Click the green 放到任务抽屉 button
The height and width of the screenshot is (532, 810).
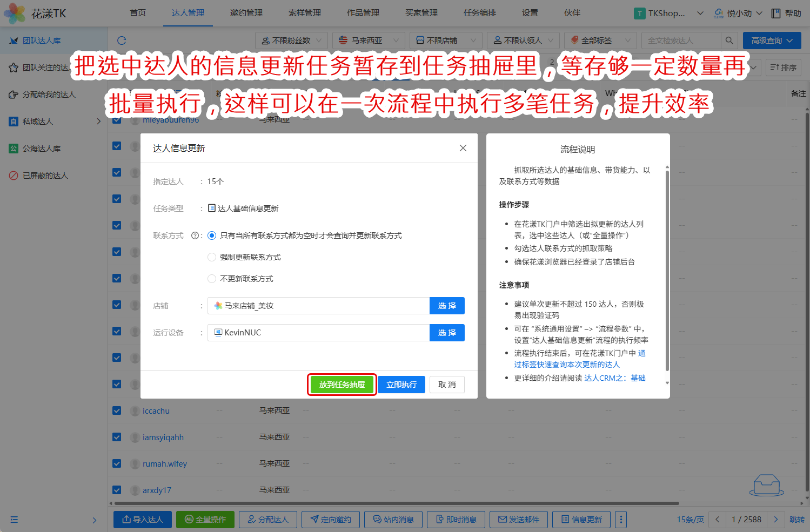pyautogui.click(x=342, y=385)
